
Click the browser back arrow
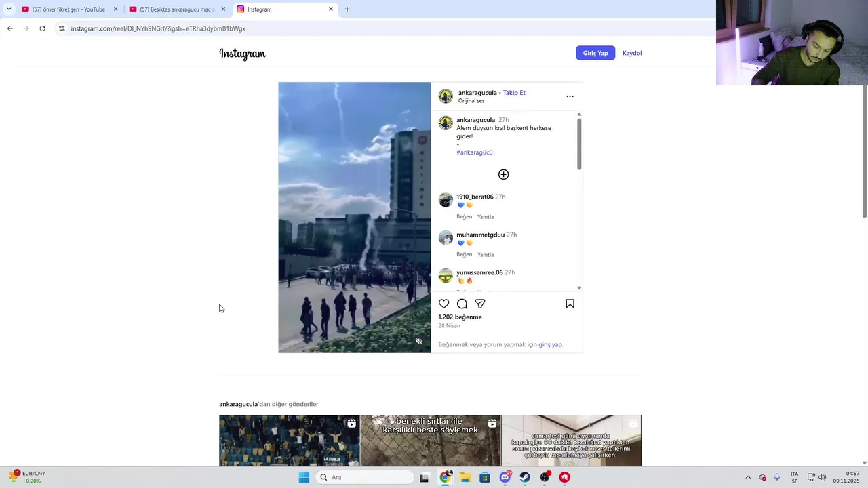click(x=9, y=28)
